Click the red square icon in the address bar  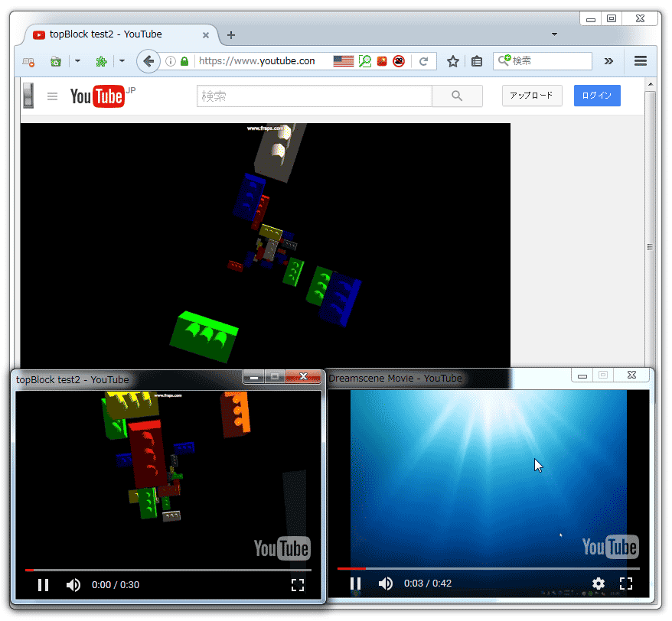(382, 61)
